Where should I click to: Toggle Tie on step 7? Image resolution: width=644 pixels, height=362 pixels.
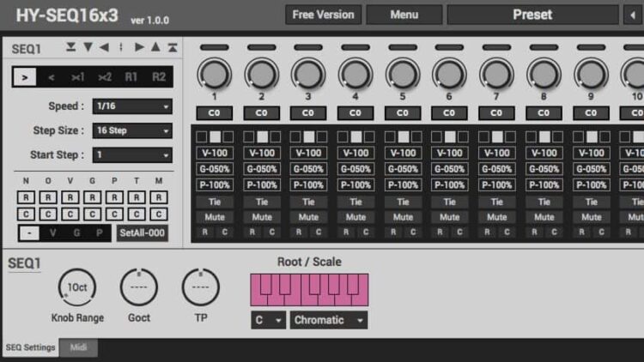point(496,202)
